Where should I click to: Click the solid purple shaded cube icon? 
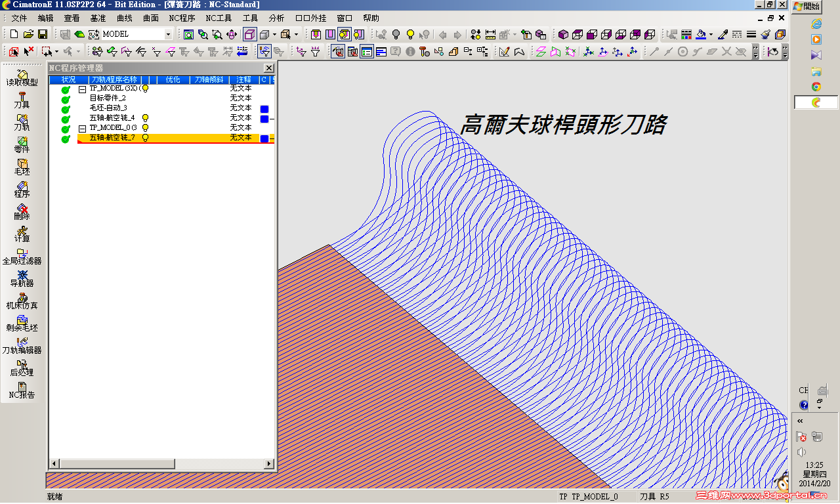point(563,34)
